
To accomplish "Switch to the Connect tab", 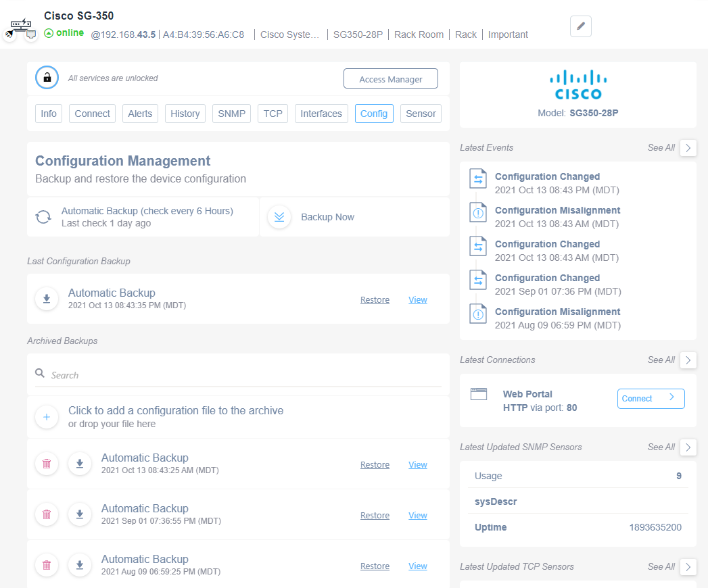I will [92, 114].
